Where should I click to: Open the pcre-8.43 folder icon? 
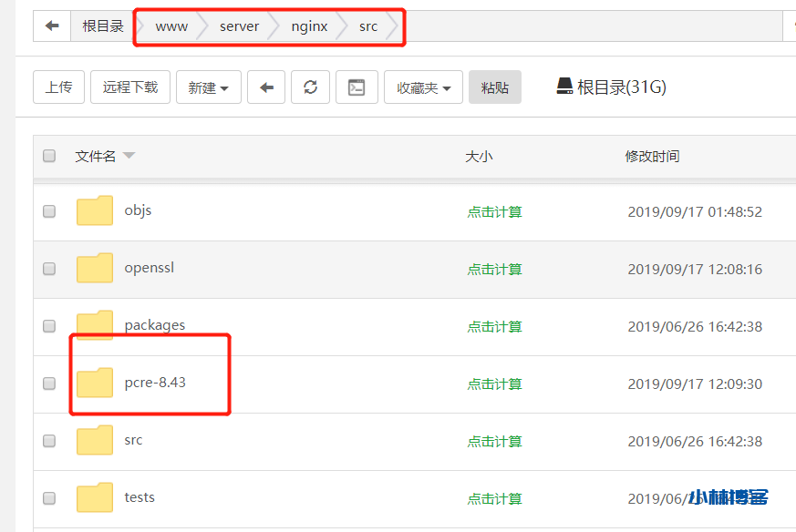point(95,383)
